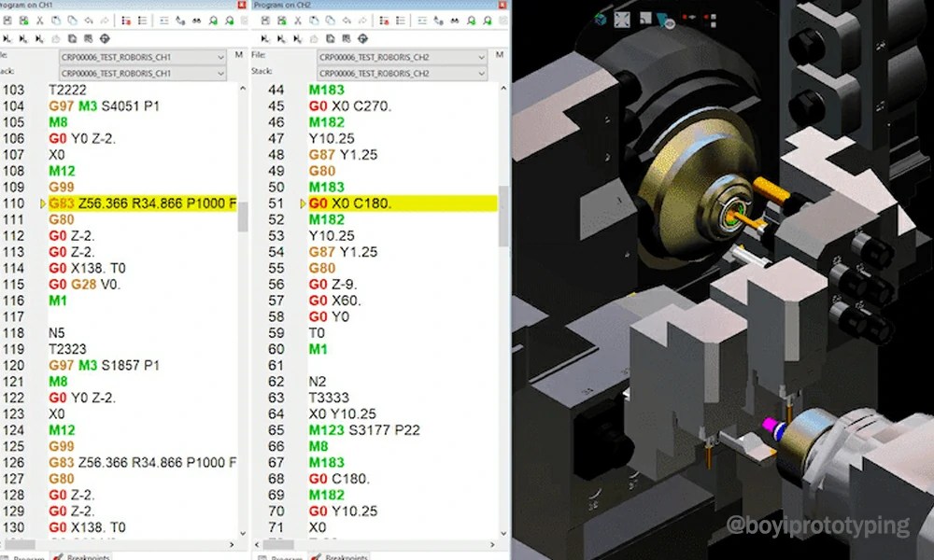Image resolution: width=934 pixels, height=560 pixels.
Task: Switch to Breakpoints tab in CH1 panel
Action: (82, 556)
